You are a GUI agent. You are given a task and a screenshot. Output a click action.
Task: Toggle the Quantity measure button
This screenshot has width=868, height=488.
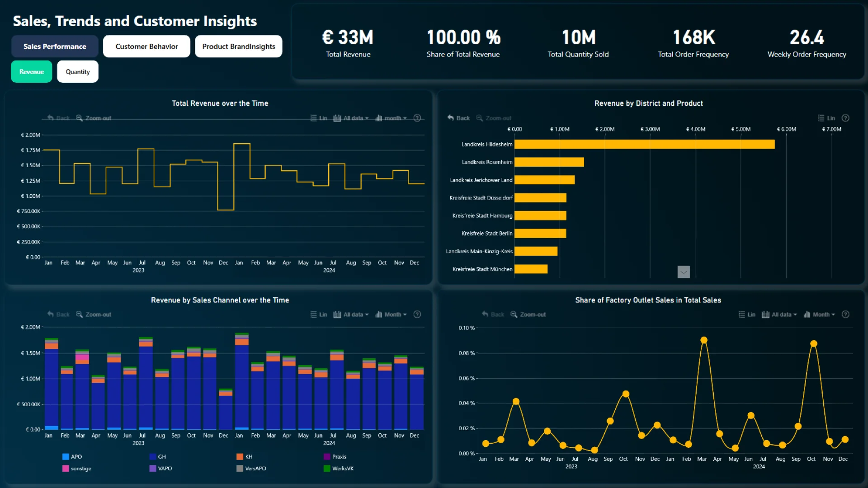(78, 72)
